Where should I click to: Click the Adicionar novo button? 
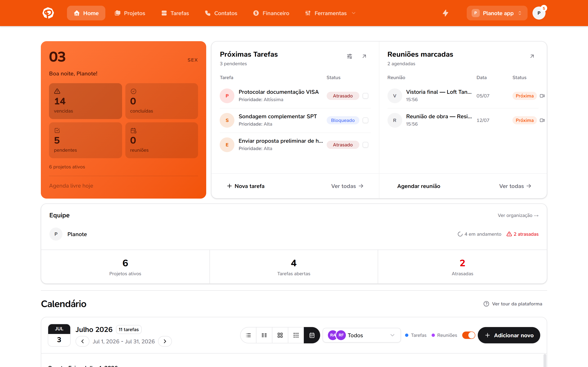(509, 335)
